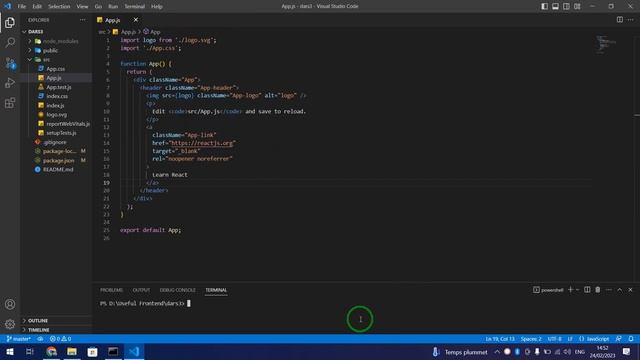This screenshot has height=360, width=640.
Task: Open the Edit menu
Action: click(37, 7)
